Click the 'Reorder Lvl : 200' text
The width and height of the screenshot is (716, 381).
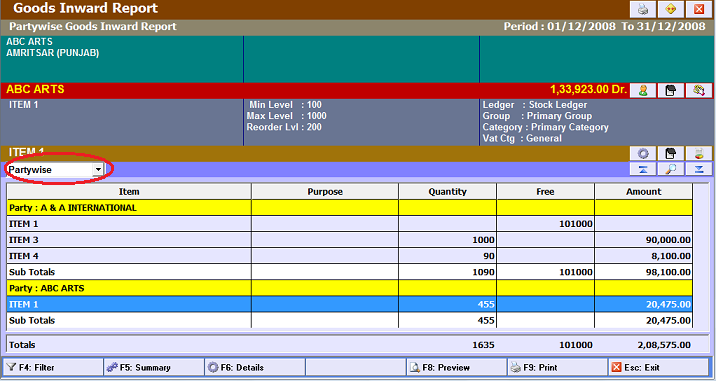pyautogui.click(x=284, y=127)
